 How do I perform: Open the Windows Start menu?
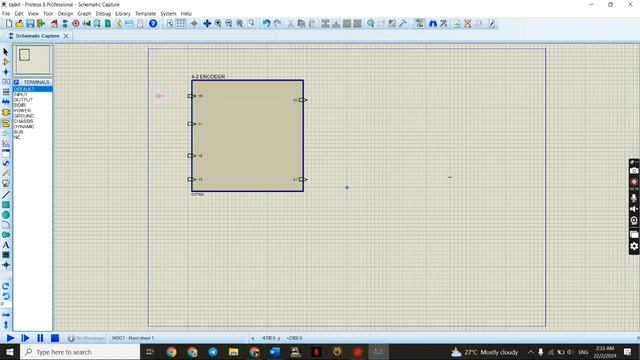click(9, 352)
